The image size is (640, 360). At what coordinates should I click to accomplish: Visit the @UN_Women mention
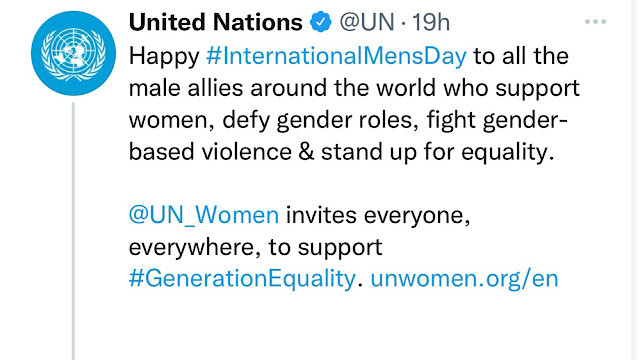tap(204, 215)
